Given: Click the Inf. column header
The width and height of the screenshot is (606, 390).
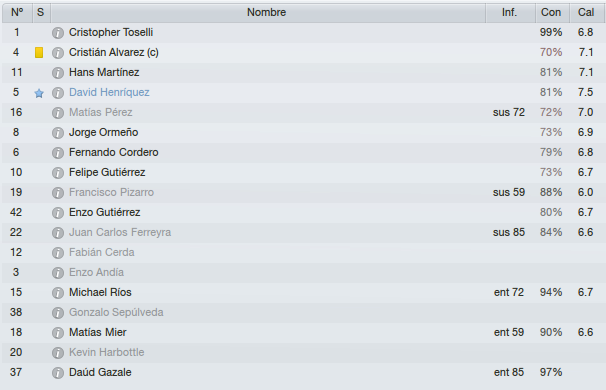Looking at the screenshot, I should tap(510, 13).
